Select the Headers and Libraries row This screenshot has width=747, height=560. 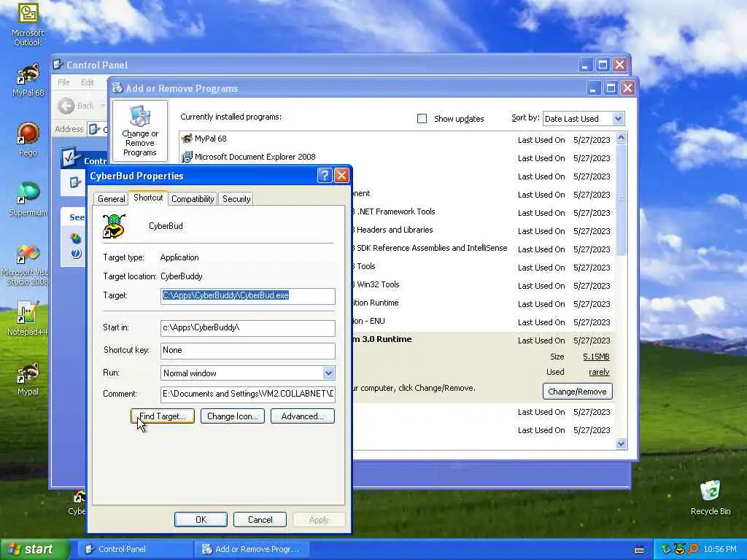(483, 230)
